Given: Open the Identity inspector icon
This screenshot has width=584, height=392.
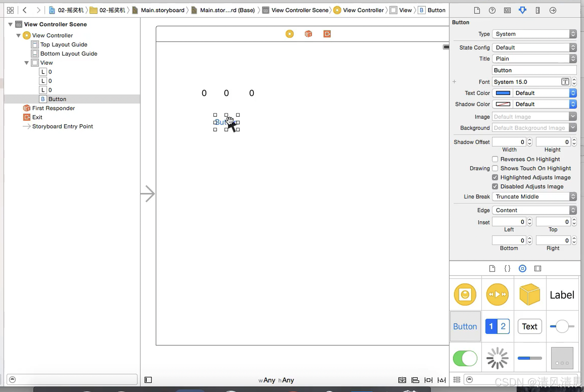Looking at the screenshot, I should [x=507, y=10].
